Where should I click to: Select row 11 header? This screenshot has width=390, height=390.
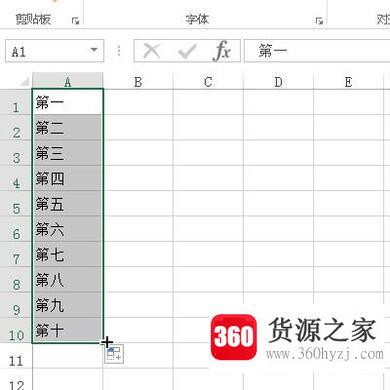pyautogui.click(x=16, y=356)
